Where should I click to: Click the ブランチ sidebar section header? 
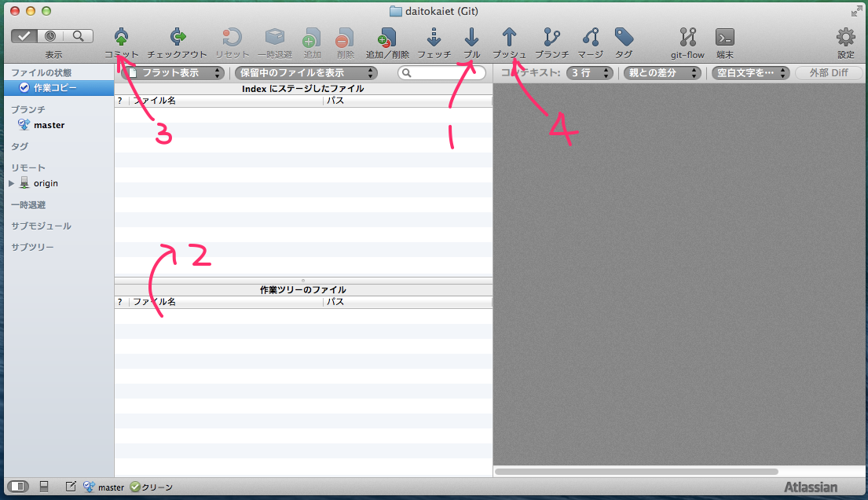(x=28, y=109)
